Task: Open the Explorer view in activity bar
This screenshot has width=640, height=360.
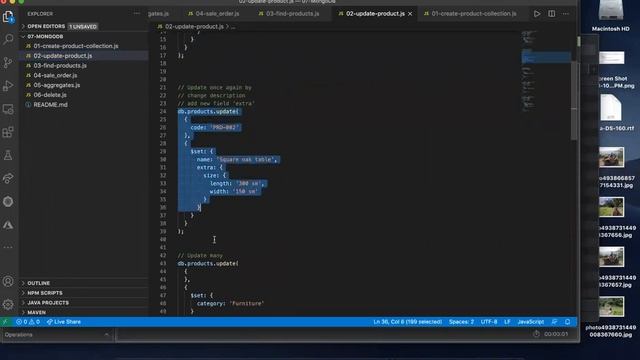Action: 8,16
